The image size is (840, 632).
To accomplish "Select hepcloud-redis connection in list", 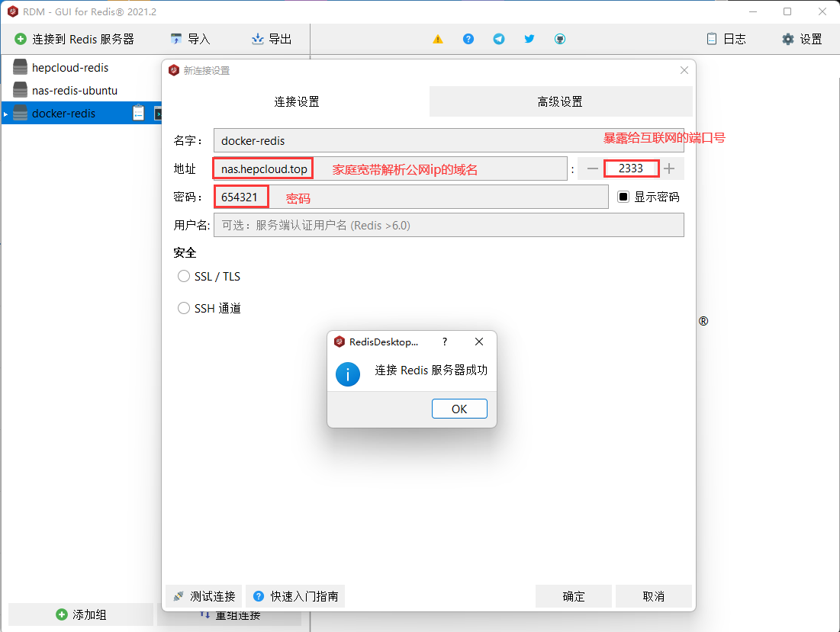I will coord(70,68).
